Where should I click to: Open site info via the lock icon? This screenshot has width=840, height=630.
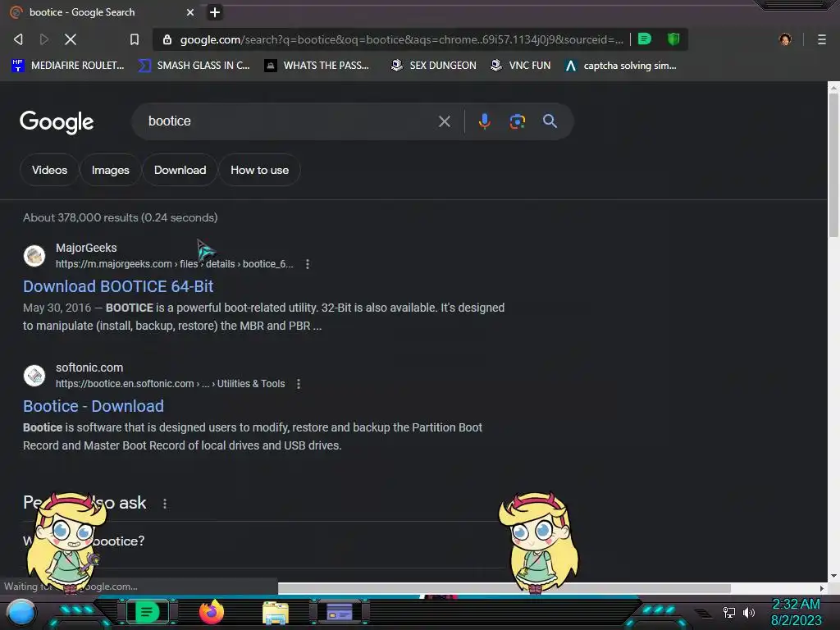pos(167,39)
